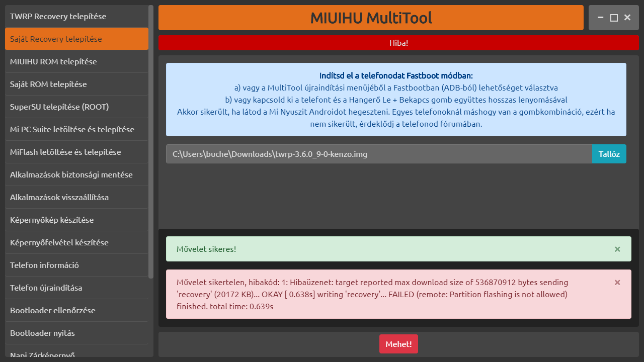Show Telefon információ
Image resolution: width=644 pixels, height=362 pixels.
[x=76, y=265]
